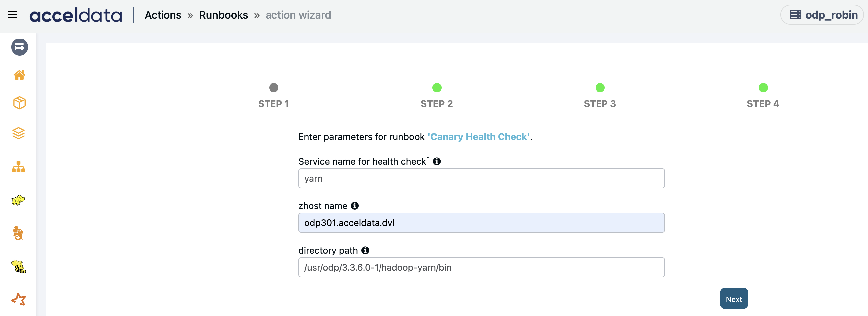Open the Hadoop elephant icon in sidebar
Viewport: 868px width, 316px height.
pos(18,200)
